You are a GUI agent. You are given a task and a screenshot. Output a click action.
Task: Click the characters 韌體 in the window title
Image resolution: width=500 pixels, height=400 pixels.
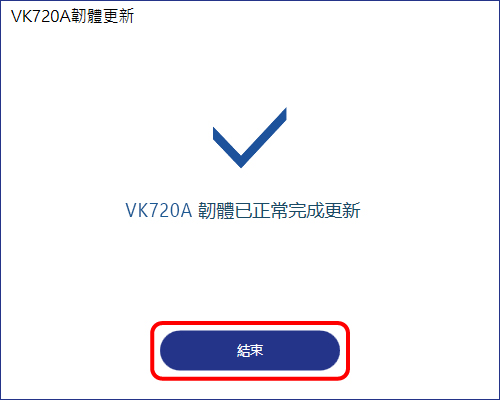(x=87, y=16)
